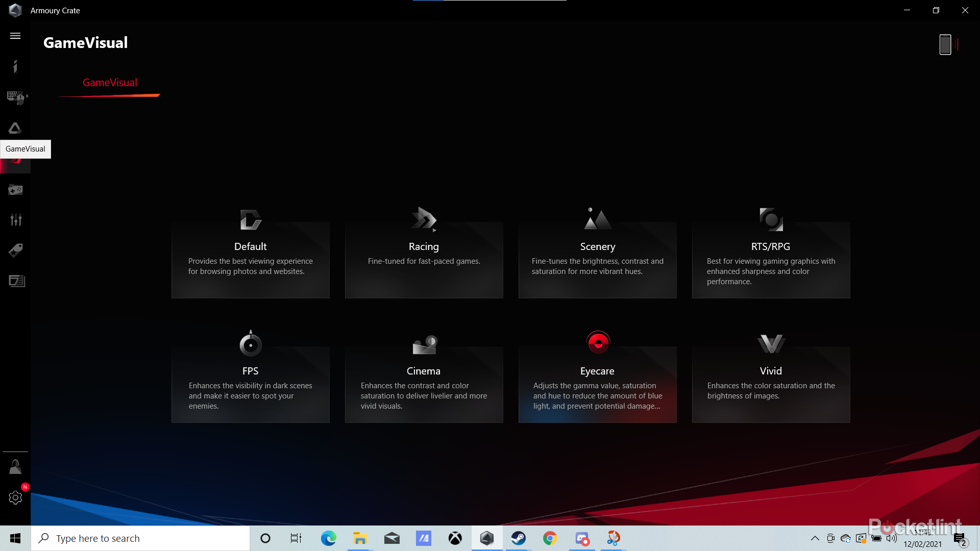The image size is (980, 551).
Task: Open Settings gear with notification badge
Action: pos(15,497)
